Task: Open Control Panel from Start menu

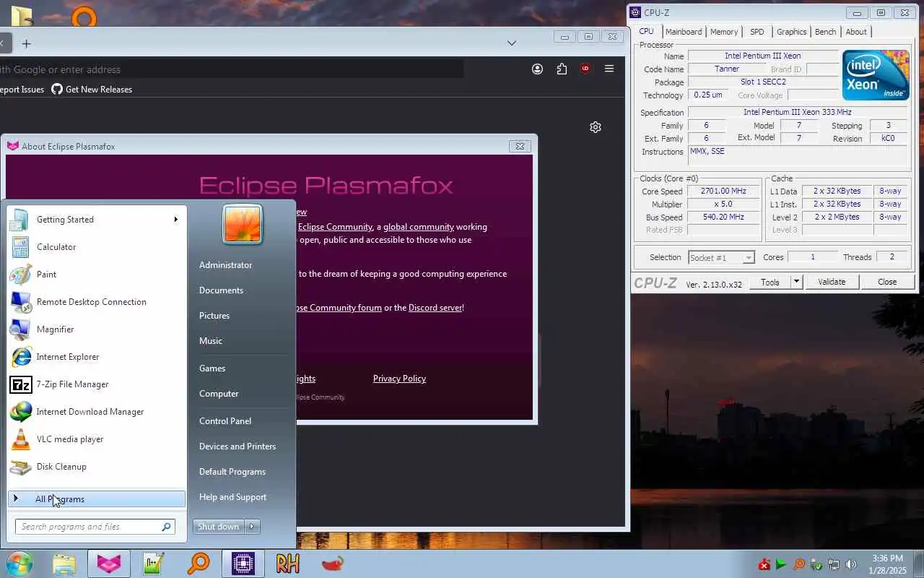Action: [x=225, y=421]
